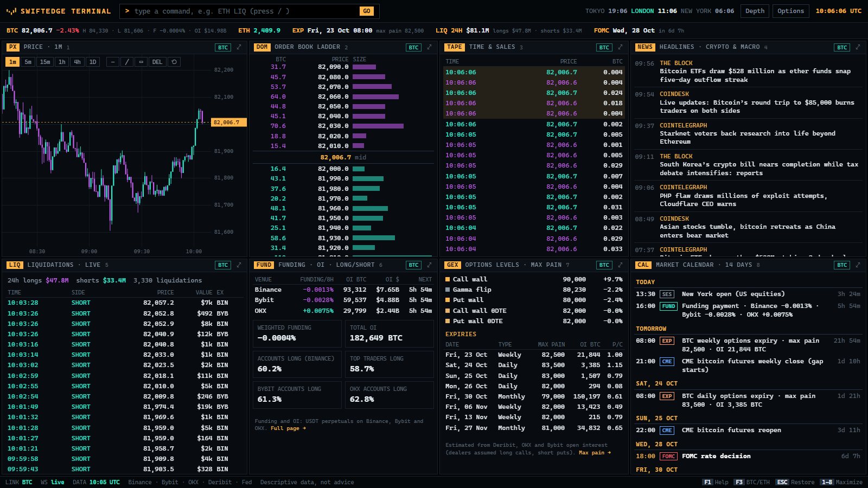
Task: Open BTC symbol selector on Options Levels panel
Action: pyautogui.click(x=604, y=265)
